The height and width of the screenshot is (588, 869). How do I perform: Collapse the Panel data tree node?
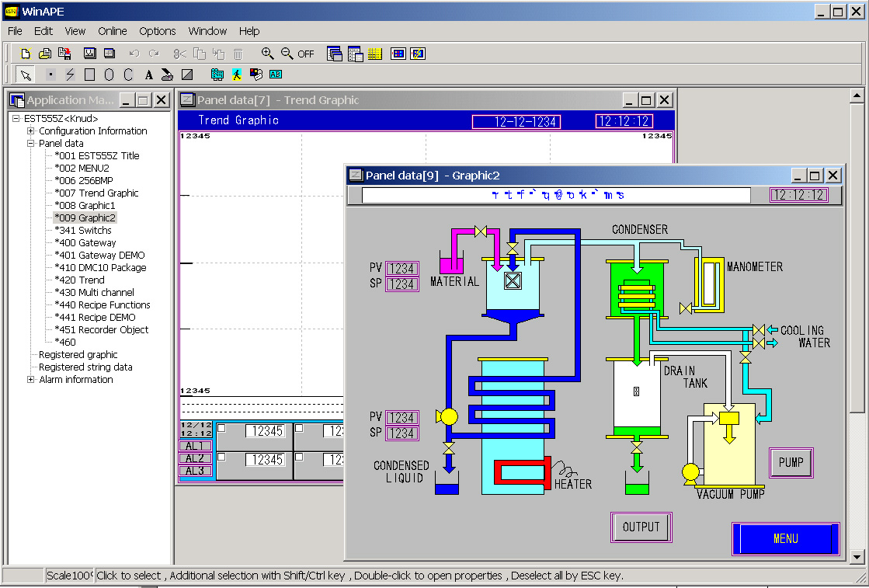tap(31, 144)
